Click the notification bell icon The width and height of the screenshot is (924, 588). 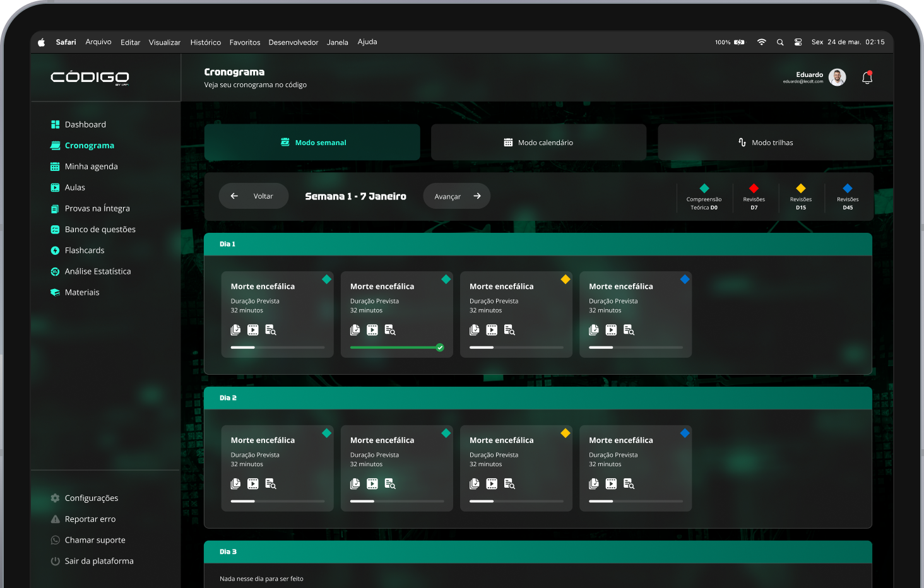click(867, 78)
